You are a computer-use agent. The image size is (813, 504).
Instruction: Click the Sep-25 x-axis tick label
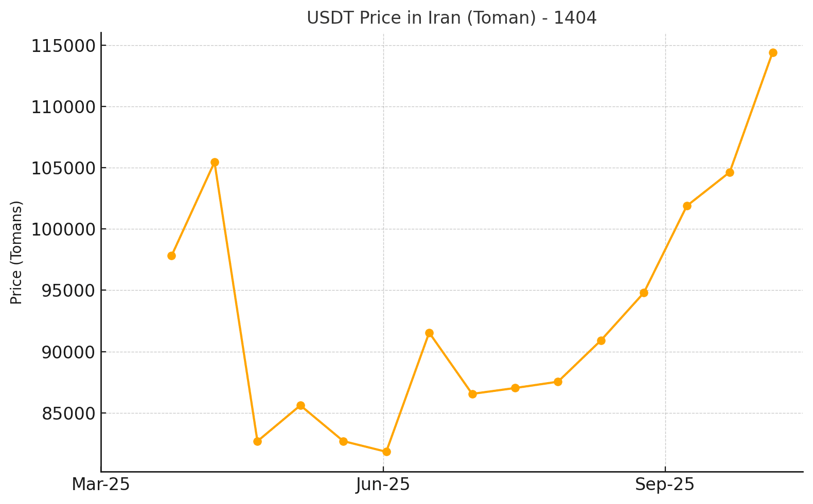665,484
